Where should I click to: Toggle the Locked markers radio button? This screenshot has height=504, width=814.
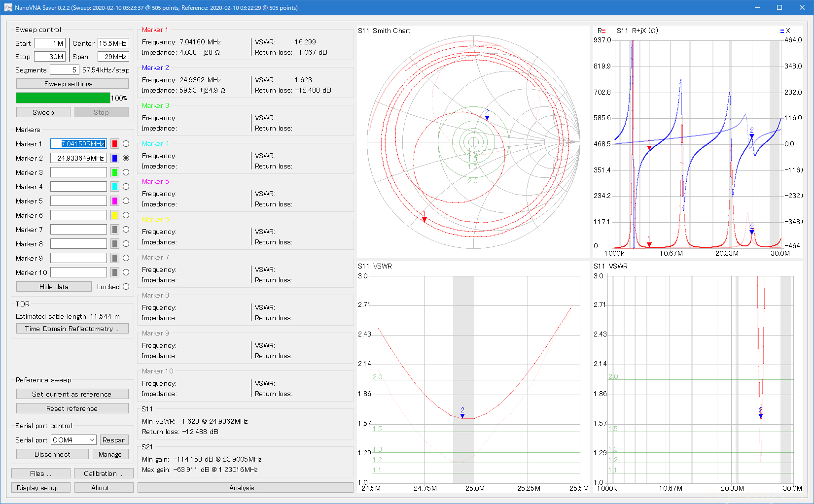click(126, 287)
